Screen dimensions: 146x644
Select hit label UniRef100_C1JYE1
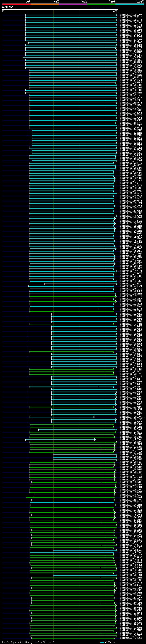[x=131, y=314]
